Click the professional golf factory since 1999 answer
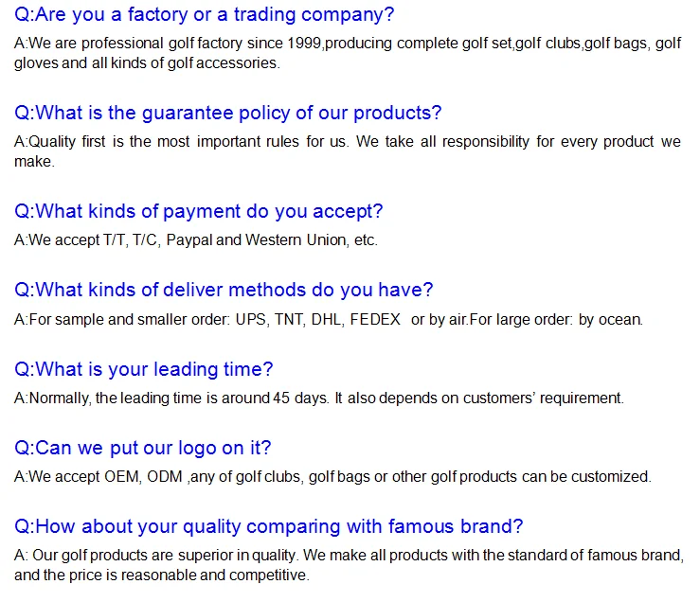Screen dimensions: 700x602 pos(348,44)
